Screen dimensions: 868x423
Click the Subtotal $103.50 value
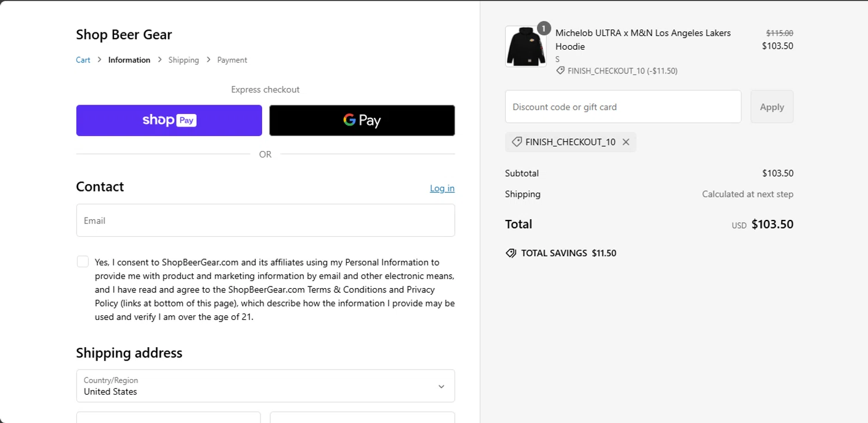pyautogui.click(x=778, y=173)
